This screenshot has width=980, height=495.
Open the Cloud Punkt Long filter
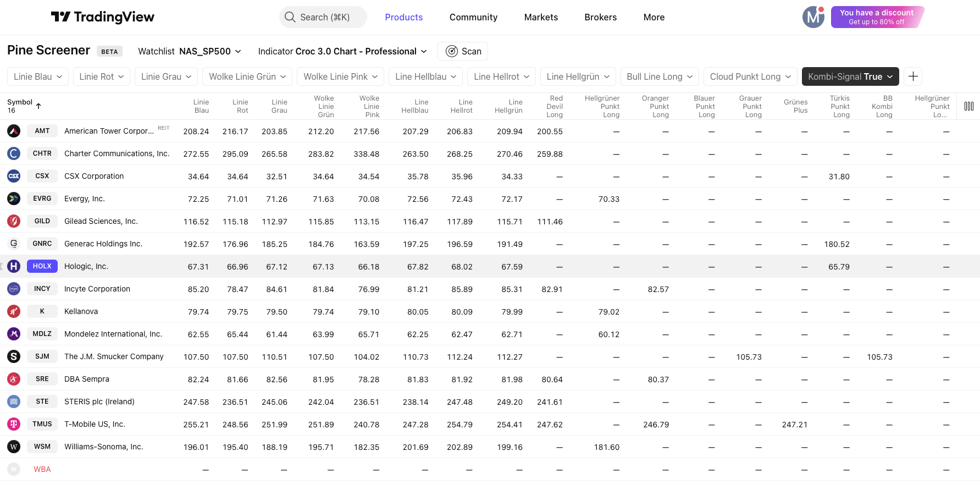click(x=750, y=76)
